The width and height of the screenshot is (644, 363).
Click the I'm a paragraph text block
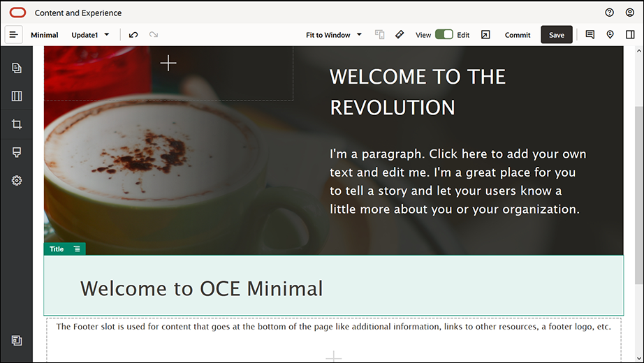coord(458,181)
